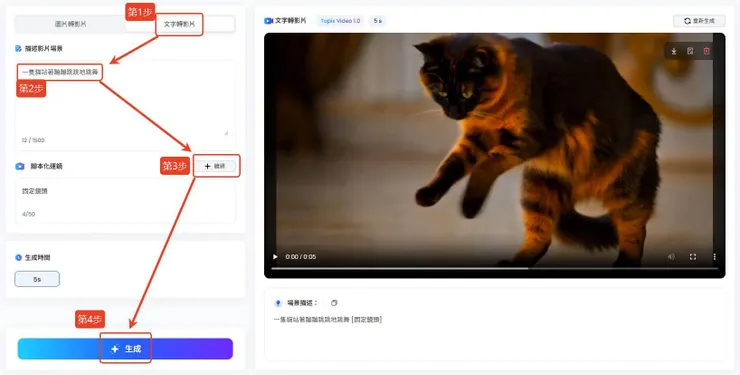740x375 pixels.
Task: Open the video's three-dot options menu
Action: pyautogui.click(x=714, y=257)
